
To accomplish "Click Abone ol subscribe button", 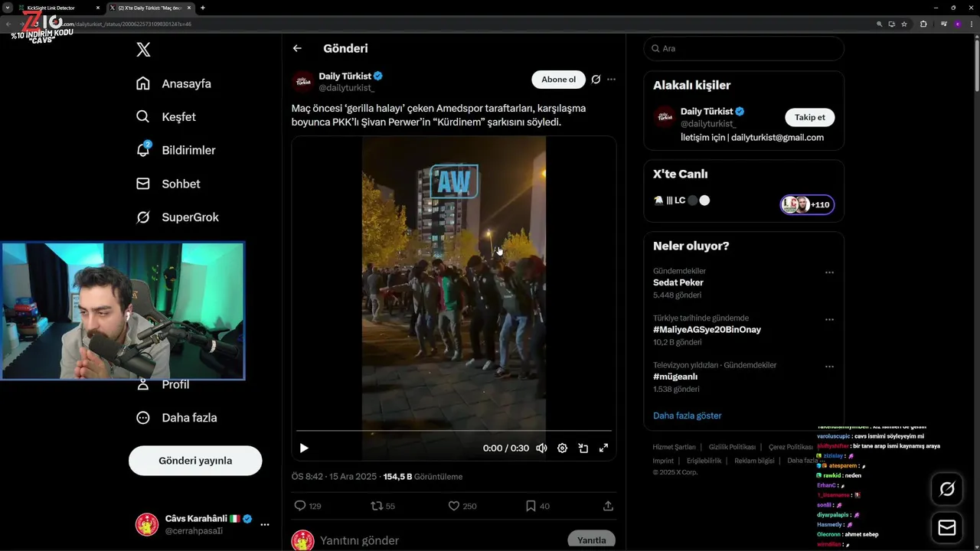I will [558, 80].
